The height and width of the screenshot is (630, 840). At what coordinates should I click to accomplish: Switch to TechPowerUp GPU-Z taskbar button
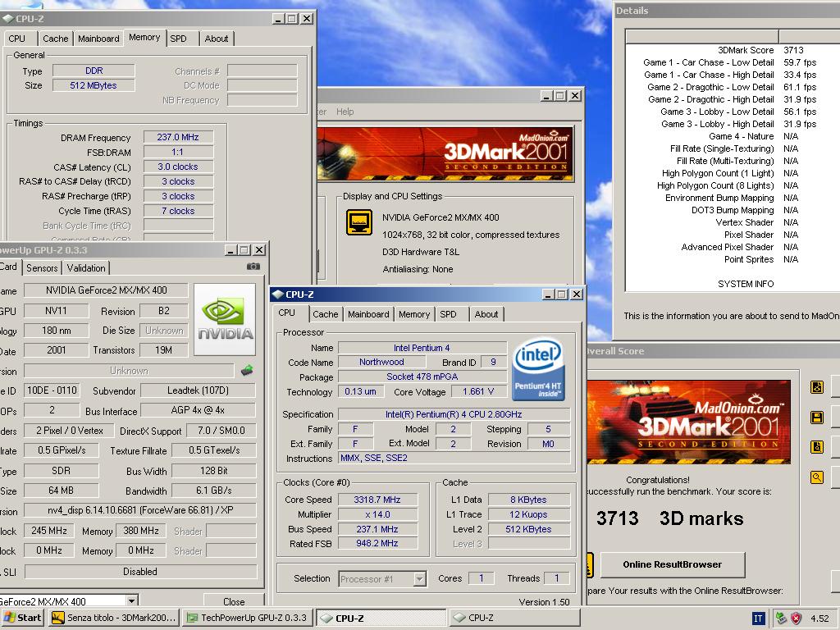tap(247, 618)
